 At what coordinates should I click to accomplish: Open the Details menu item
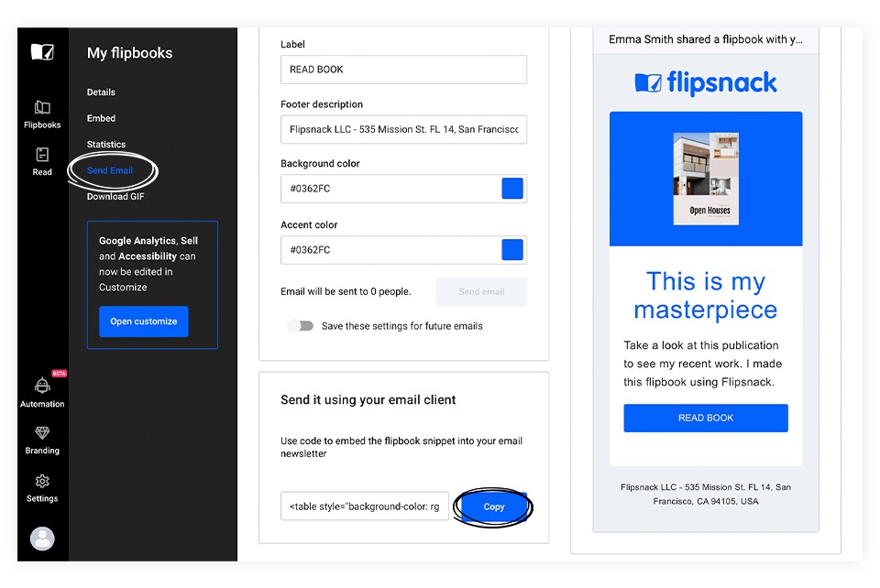click(x=101, y=92)
